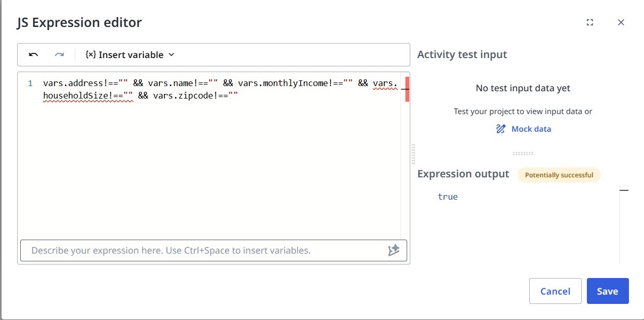Click the AI generate expression sparkle icon

[x=394, y=251]
